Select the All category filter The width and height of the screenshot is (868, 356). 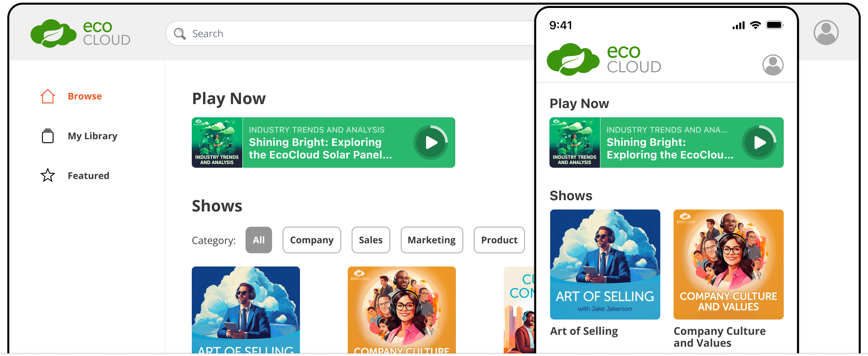(258, 240)
